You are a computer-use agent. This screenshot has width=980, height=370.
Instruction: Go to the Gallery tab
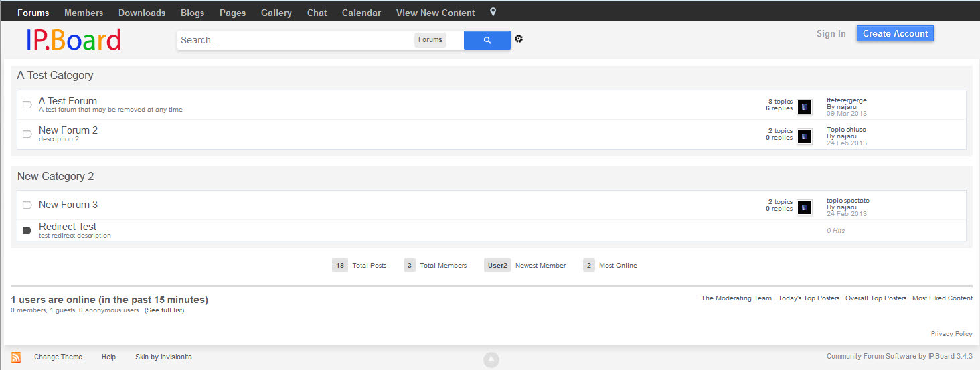click(x=276, y=13)
